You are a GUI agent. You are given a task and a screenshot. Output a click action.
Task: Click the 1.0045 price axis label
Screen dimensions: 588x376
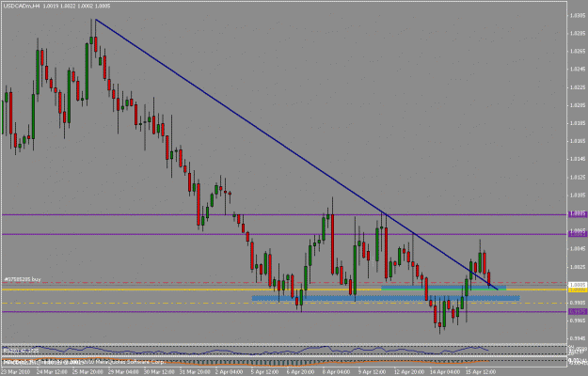(x=578, y=249)
